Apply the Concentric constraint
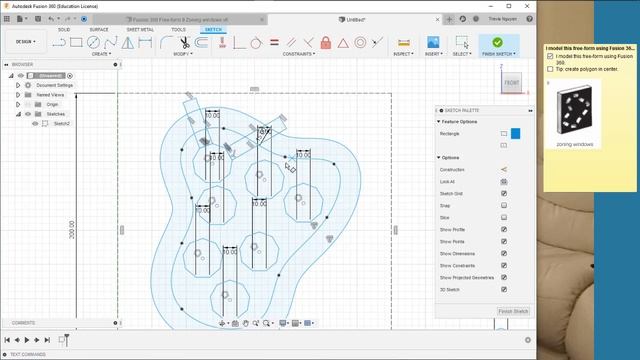 click(x=360, y=42)
